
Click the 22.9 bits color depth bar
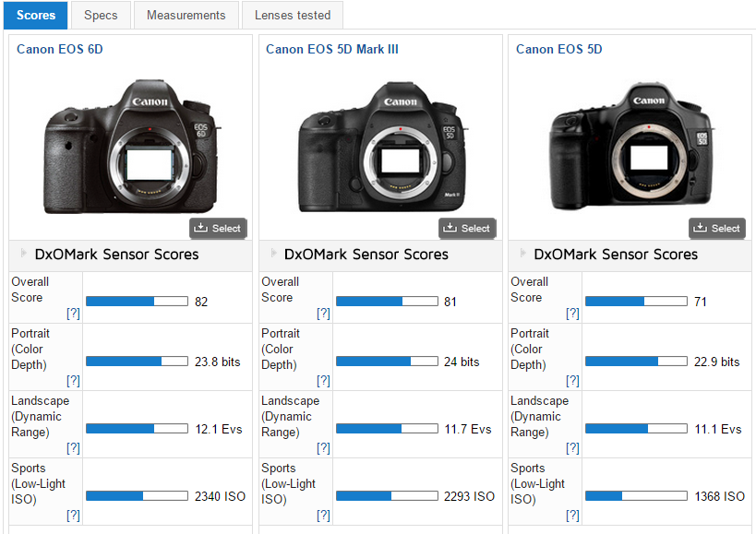click(x=636, y=362)
